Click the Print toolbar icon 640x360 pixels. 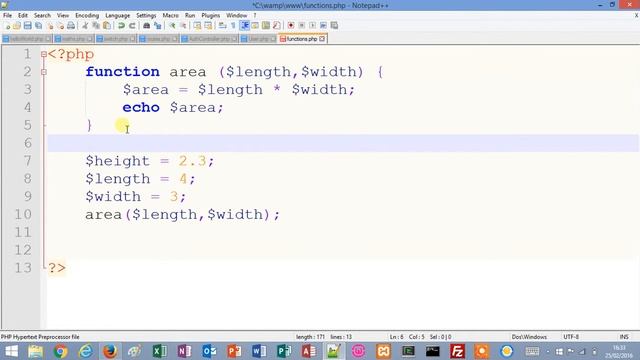tap(71, 26)
